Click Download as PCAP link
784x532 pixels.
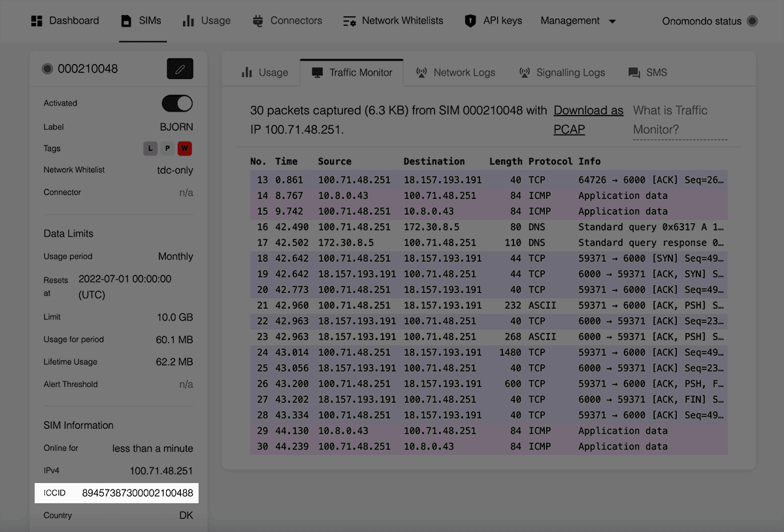click(x=588, y=120)
